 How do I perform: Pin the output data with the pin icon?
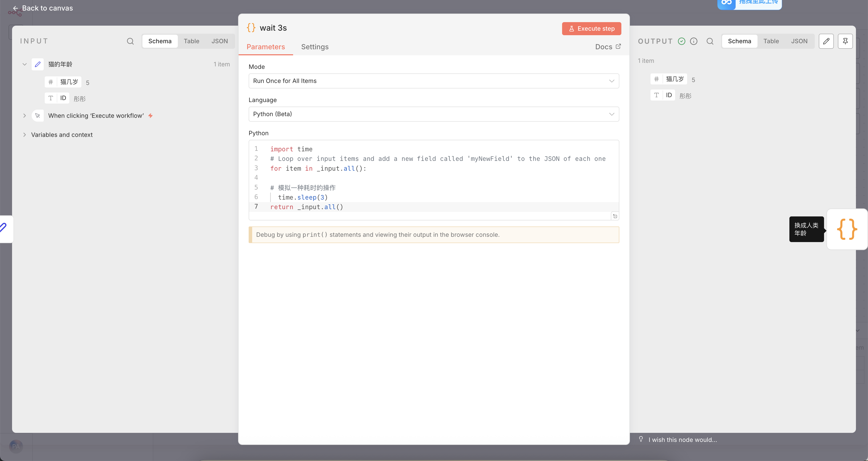coord(845,41)
